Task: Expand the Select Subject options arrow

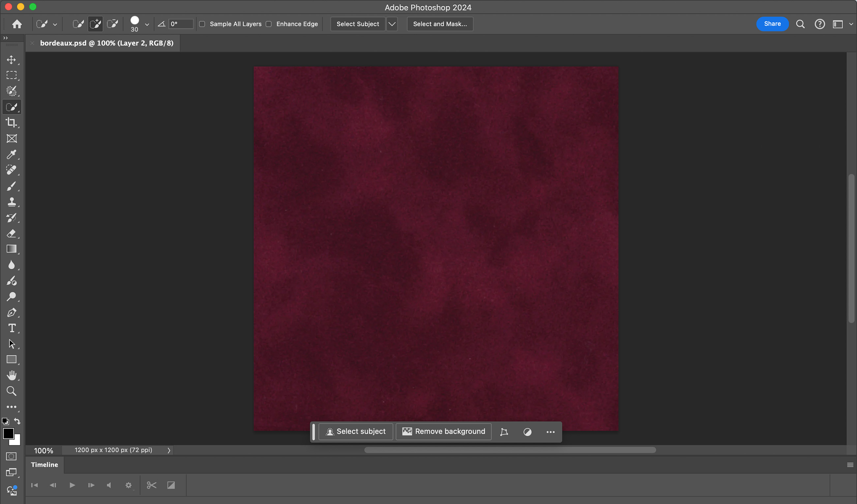Action: coord(392,24)
